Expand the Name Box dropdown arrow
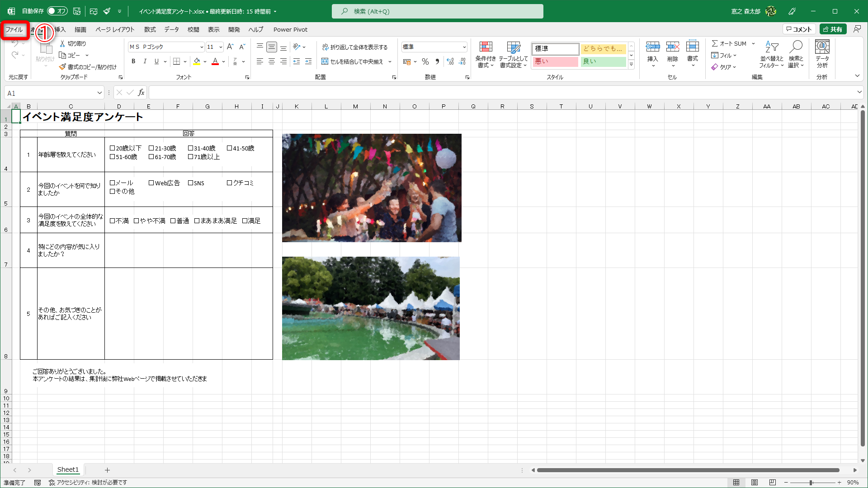Viewport: 868px width, 488px height. 99,93
